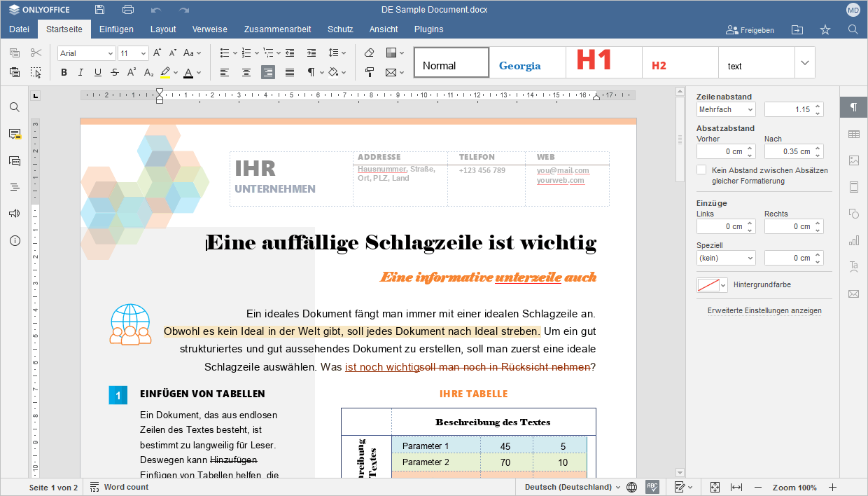Screen dimensions: 868x496
Task: Open table settings in right sidebar
Action: [853, 134]
